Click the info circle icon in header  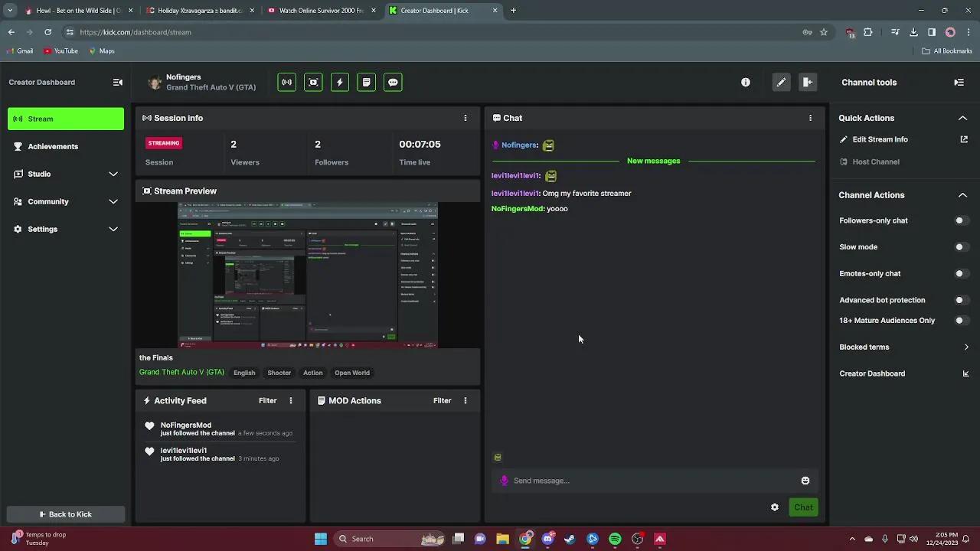pos(746,82)
